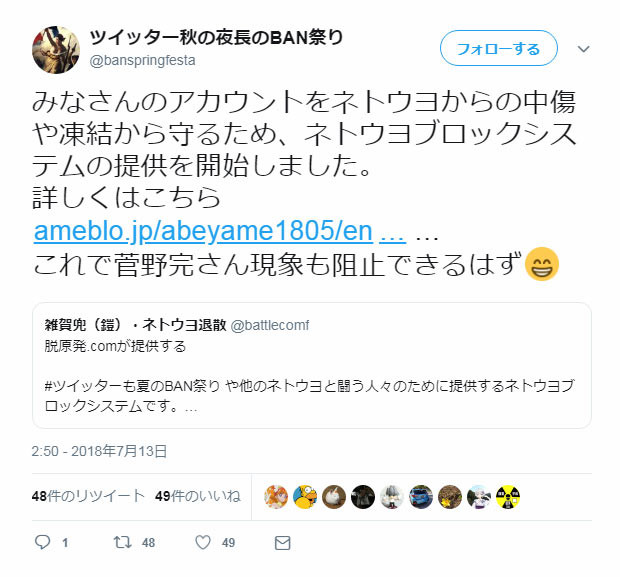This screenshot has width=620, height=577.
Task: Like the tweet with heart icon
Action: (203, 542)
